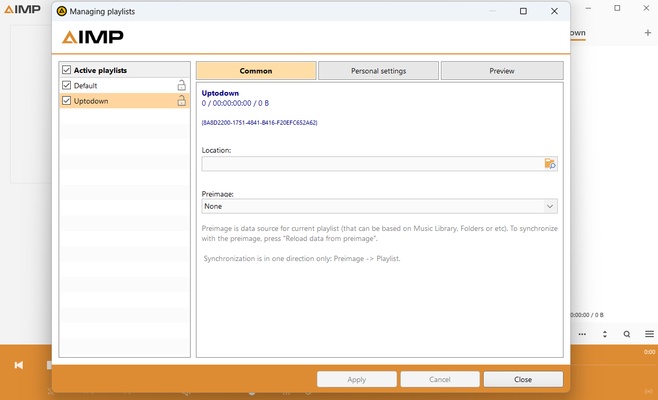Click sort arrows icon in AIMP main window

point(605,334)
